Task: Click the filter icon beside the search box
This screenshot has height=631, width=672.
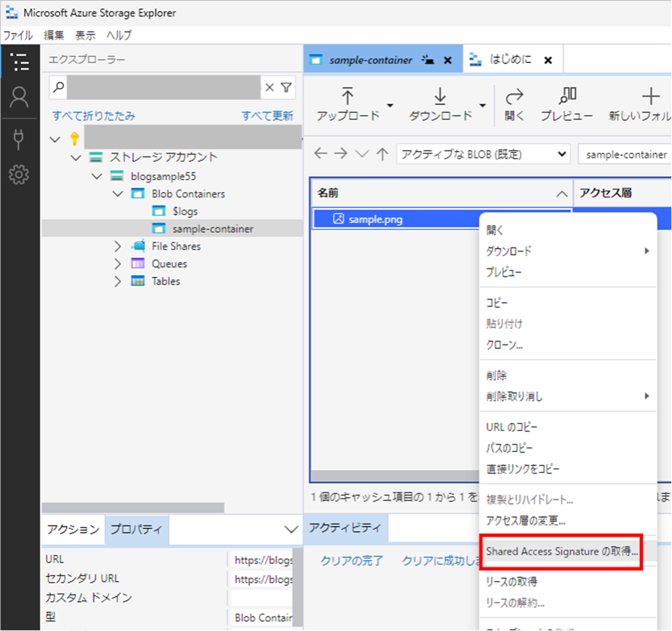Action: [286, 87]
